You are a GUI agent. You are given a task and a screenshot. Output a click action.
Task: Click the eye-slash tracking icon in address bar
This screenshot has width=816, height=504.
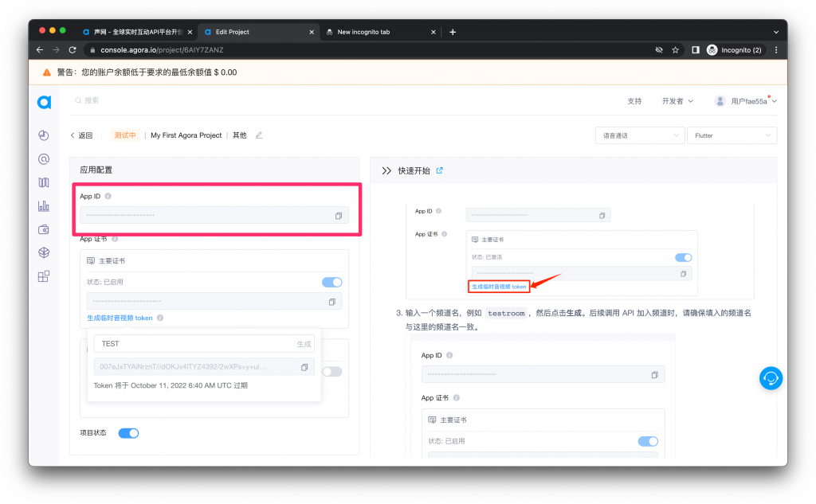click(x=659, y=50)
